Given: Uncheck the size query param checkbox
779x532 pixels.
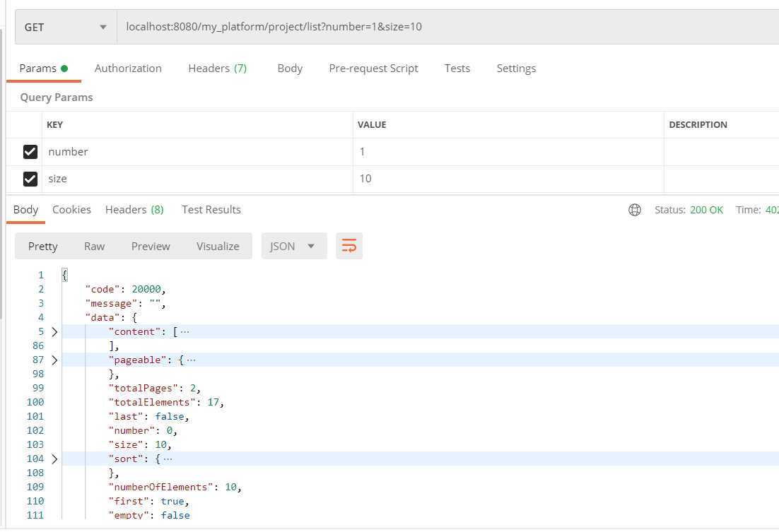Looking at the screenshot, I should coord(30,179).
